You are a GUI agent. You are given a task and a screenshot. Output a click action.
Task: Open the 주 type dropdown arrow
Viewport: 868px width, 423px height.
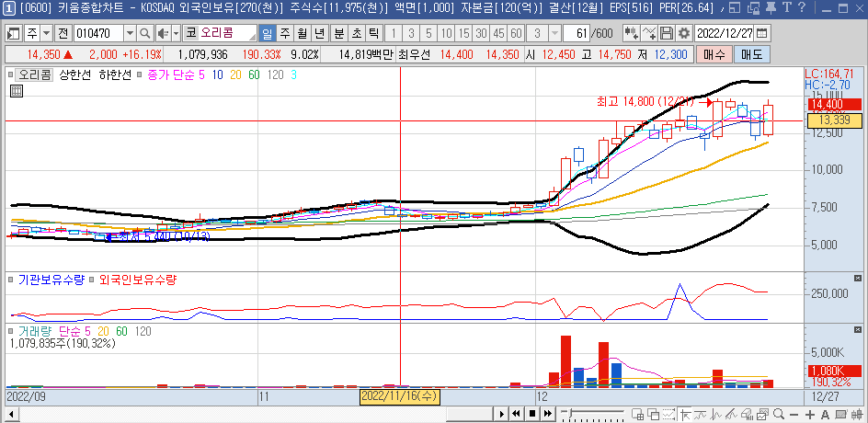click(x=47, y=33)
